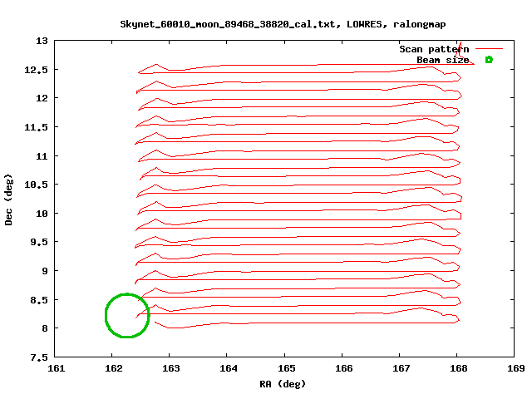Click the RA axis value 162

pos(113,368)
